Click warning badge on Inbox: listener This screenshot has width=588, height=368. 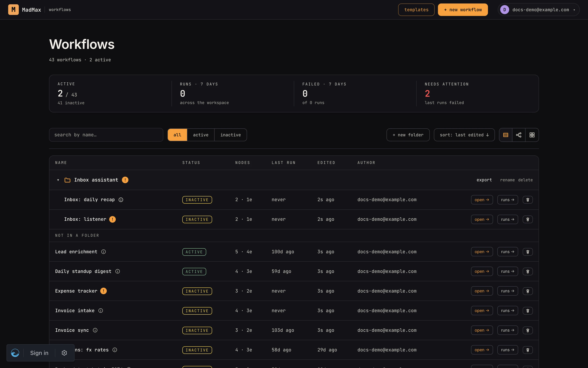coord(112,219)
